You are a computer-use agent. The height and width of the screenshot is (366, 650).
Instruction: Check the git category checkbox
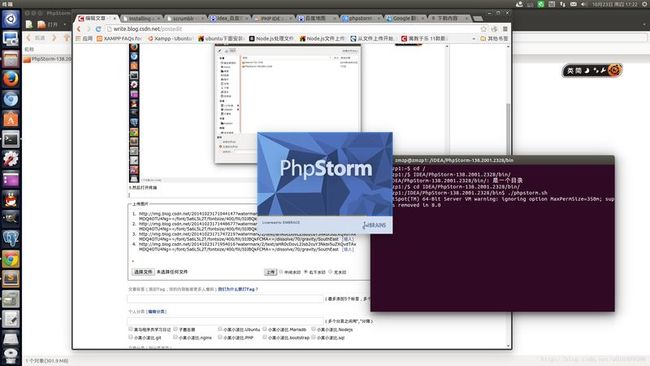tap(131, 337)
